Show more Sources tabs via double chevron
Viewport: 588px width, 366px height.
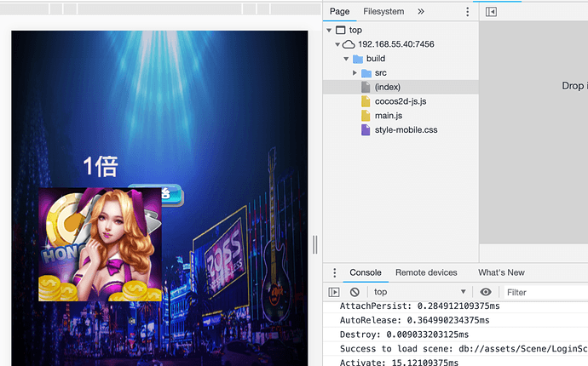coord(421,12)
